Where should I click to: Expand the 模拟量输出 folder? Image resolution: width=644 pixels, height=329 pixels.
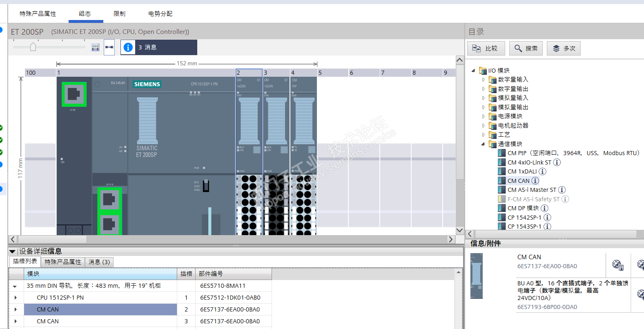coord(484,107)
